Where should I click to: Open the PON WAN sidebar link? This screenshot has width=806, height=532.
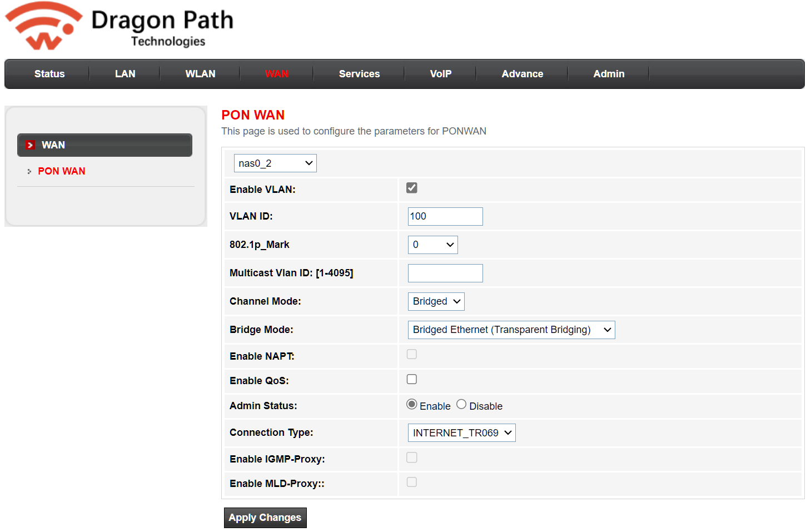61,171
